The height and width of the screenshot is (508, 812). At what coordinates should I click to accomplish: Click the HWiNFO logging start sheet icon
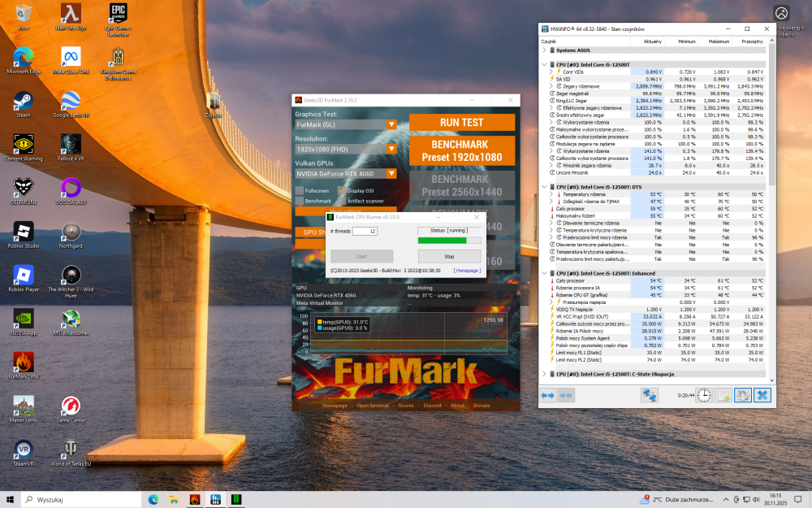722,395
